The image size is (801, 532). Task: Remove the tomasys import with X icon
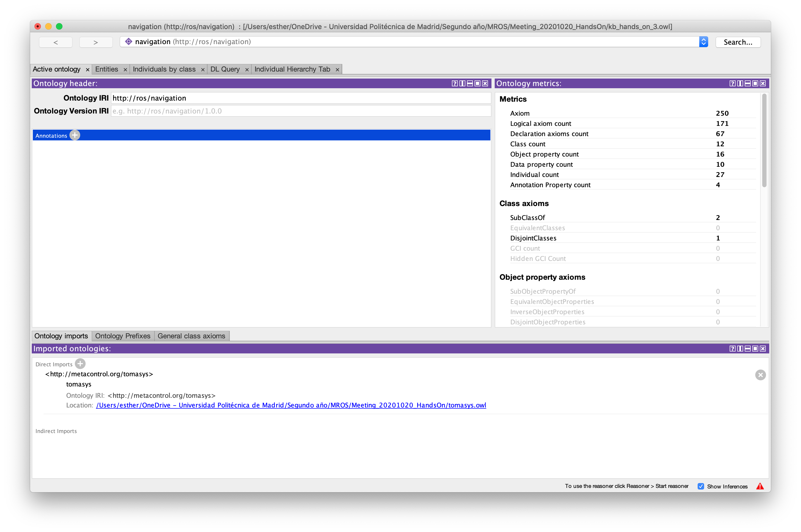pyautogui.click(x=760, y=375)
